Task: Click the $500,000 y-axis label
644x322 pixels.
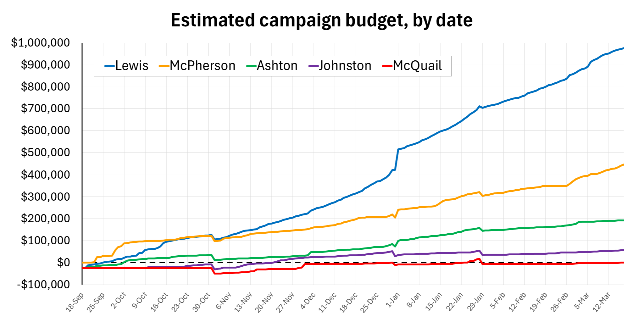Action: (45, 153)
